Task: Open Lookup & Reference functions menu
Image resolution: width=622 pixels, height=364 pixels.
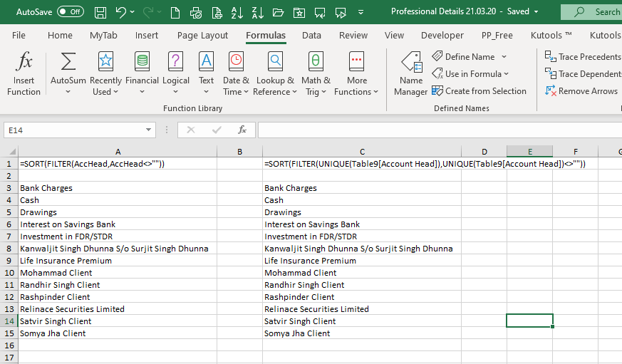Action: click(275, 73)
